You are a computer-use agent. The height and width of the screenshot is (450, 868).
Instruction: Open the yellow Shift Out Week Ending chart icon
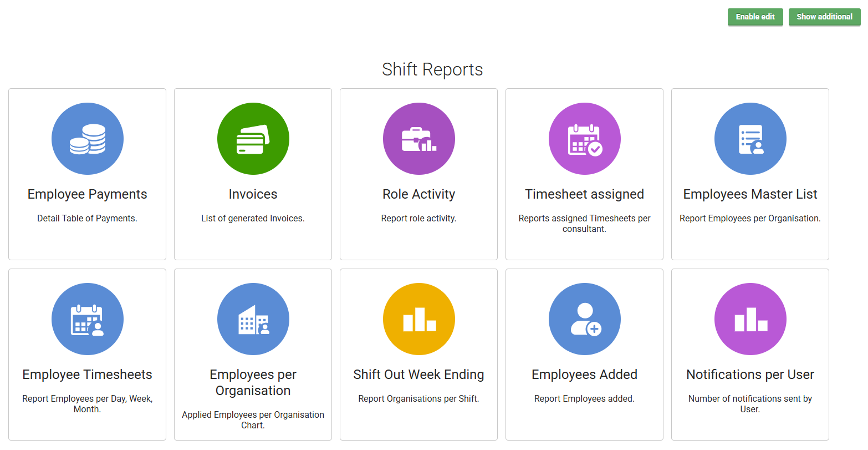[418, 319]
